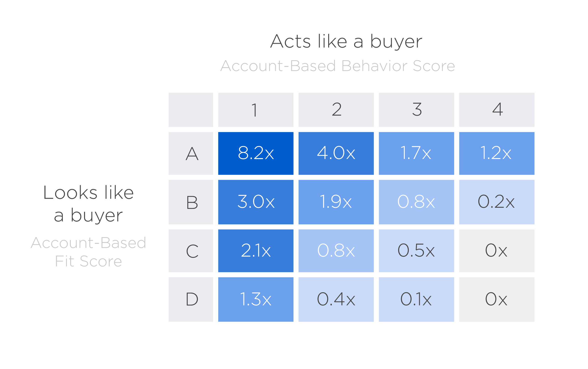Click the 0.5x cell
588x369 pixels.
416,251
